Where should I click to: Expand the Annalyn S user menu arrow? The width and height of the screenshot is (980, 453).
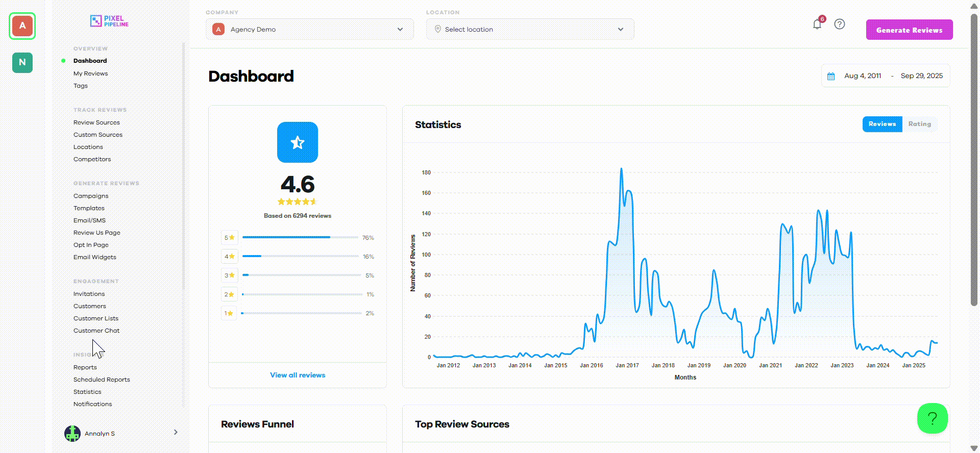(176, 432)
